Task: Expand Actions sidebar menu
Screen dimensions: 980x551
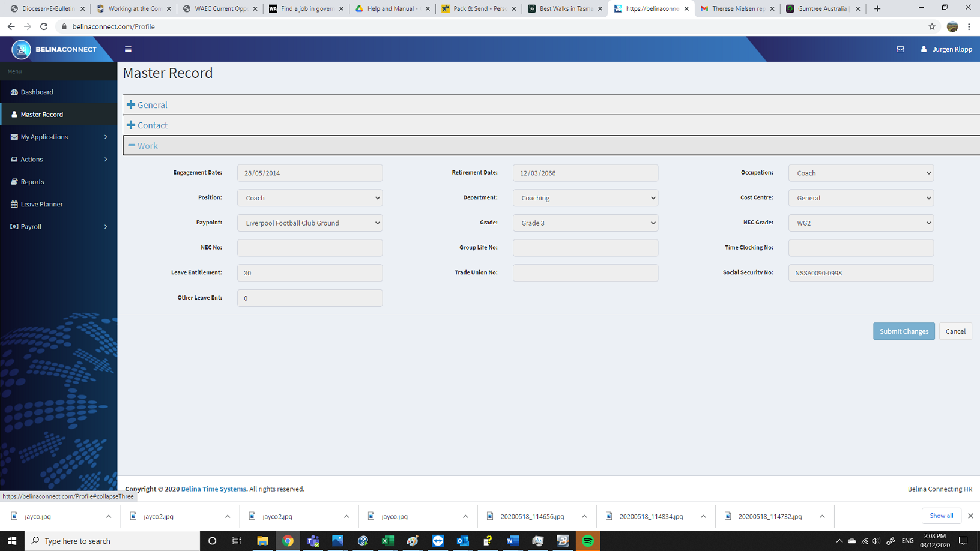Action: click(59, 160)
